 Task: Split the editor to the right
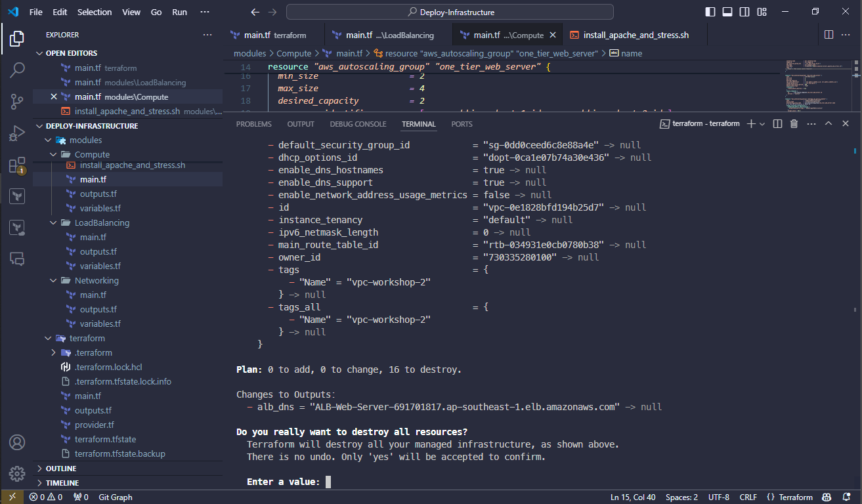(x=829, y=35)
